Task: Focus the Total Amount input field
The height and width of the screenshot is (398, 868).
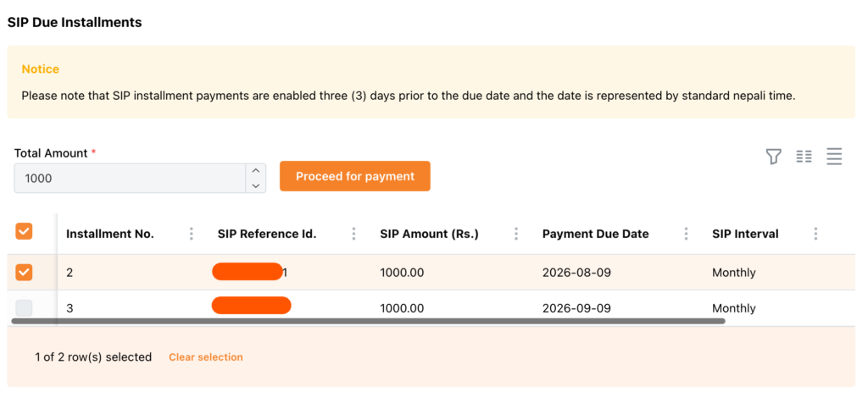Action: coord(130,179)
